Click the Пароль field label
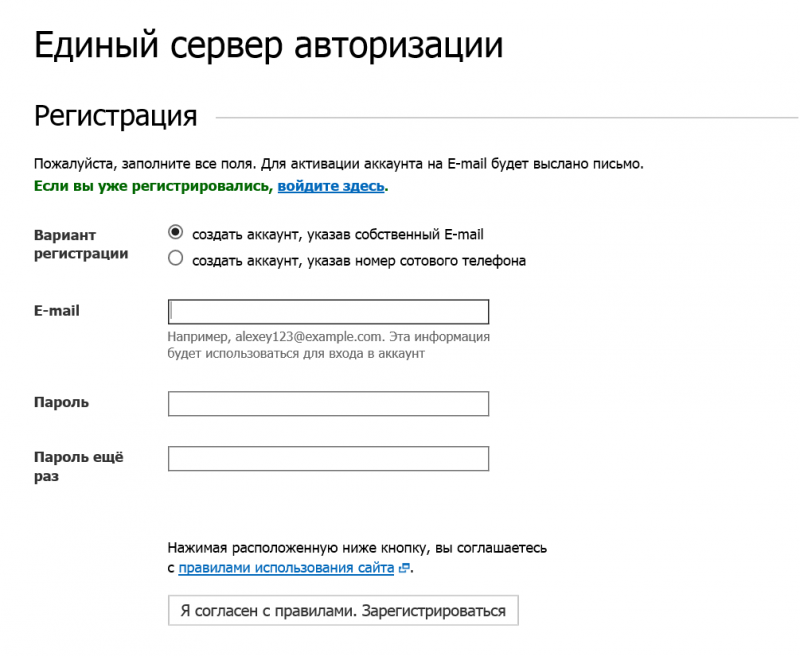Viewport: 800px width, 656px height. pyautogui.click(x=61, y=402)
